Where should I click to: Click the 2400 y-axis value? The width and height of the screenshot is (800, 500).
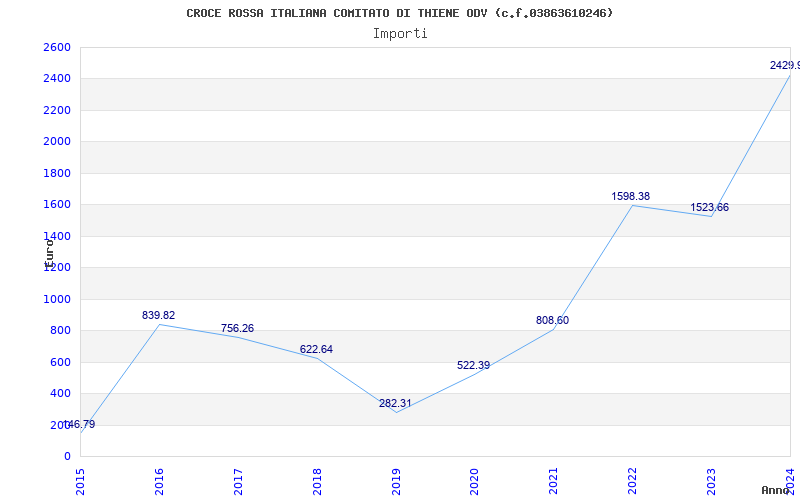pos(57,79)
